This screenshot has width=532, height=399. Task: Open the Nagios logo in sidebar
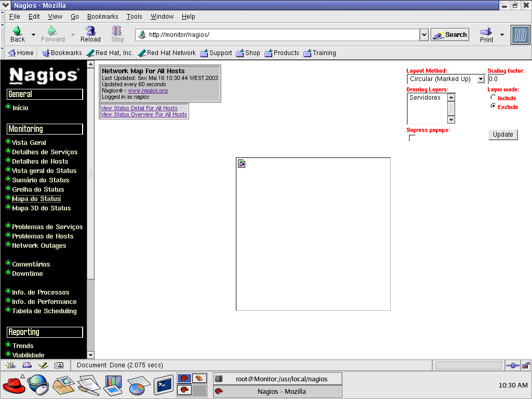[x=44, y=75]
